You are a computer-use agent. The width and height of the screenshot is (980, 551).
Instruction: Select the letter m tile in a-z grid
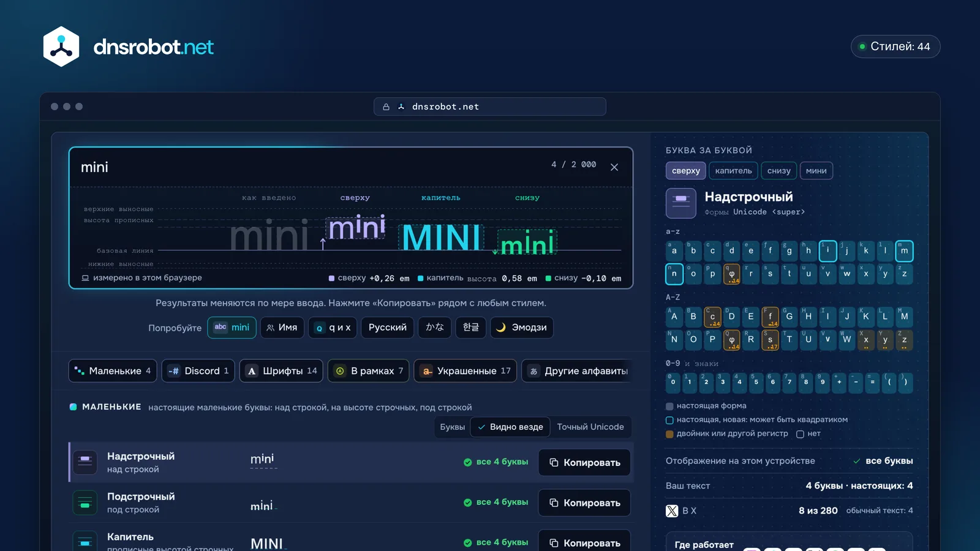point(904,251)
